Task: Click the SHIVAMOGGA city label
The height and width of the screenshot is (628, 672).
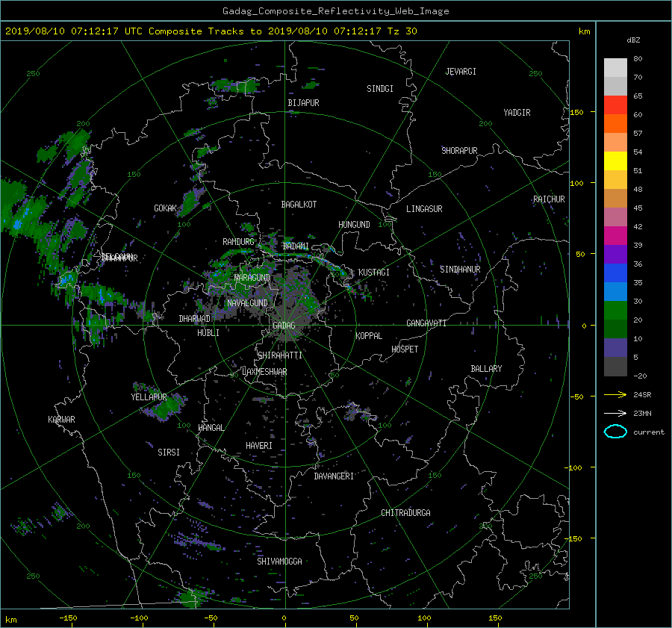Action: [279, 562]
